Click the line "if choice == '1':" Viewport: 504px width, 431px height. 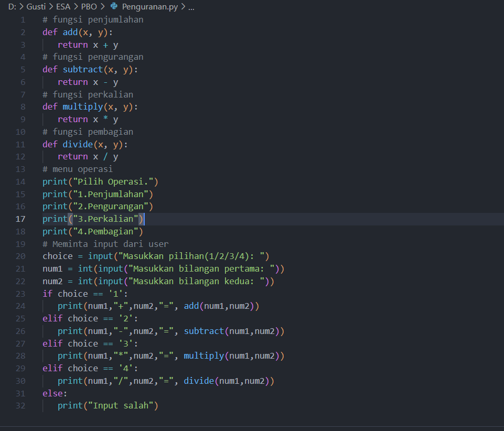click(85, 294)
